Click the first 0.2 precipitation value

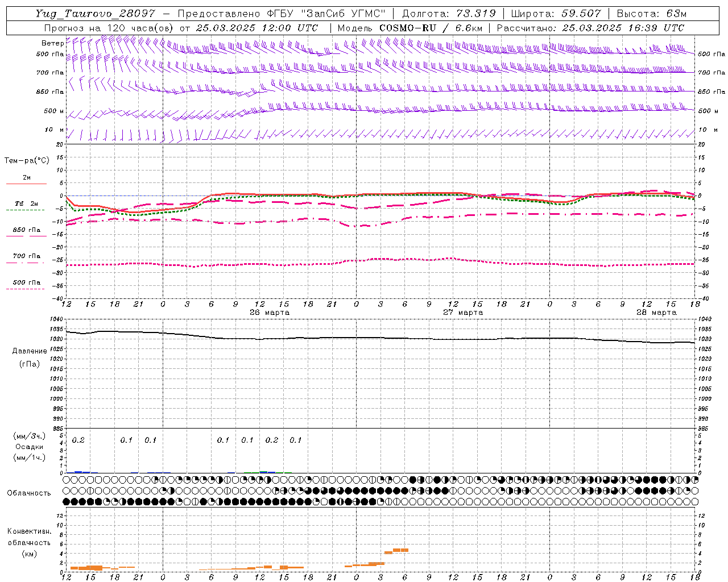click(x=78, y=440)
